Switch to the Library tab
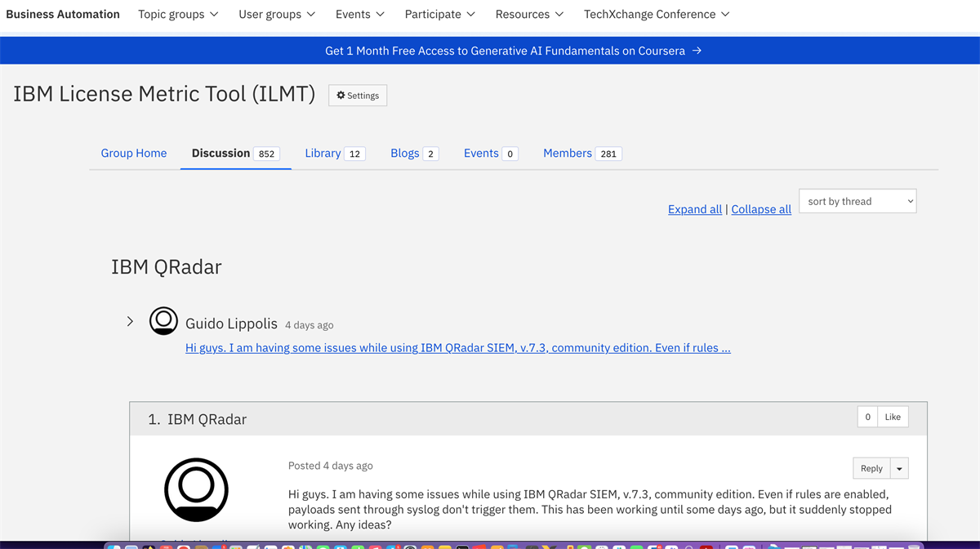Image resolution: width=980 pixels, height=549 pixels. [x=323, y=153]
